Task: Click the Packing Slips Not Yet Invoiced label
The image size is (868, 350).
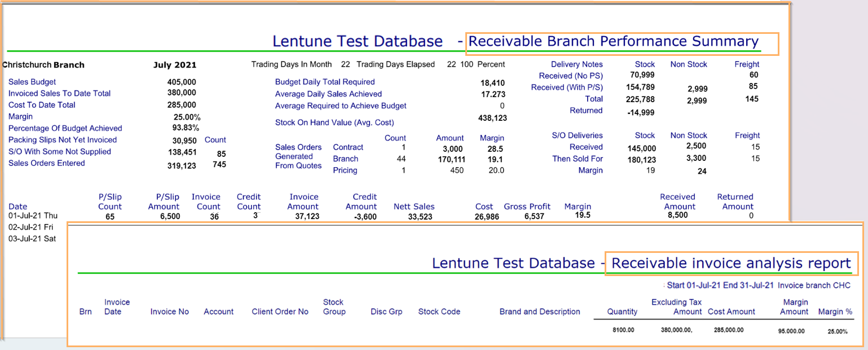Action: coord(62,139)
